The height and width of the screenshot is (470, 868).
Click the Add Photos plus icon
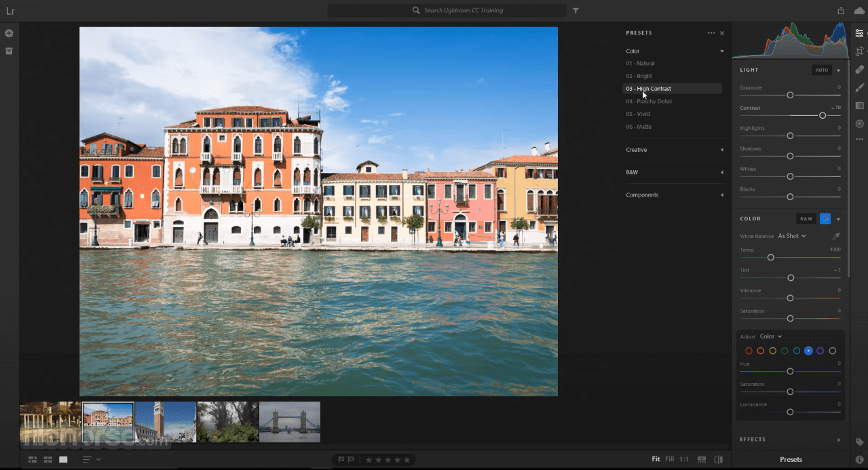click(9, 33)
